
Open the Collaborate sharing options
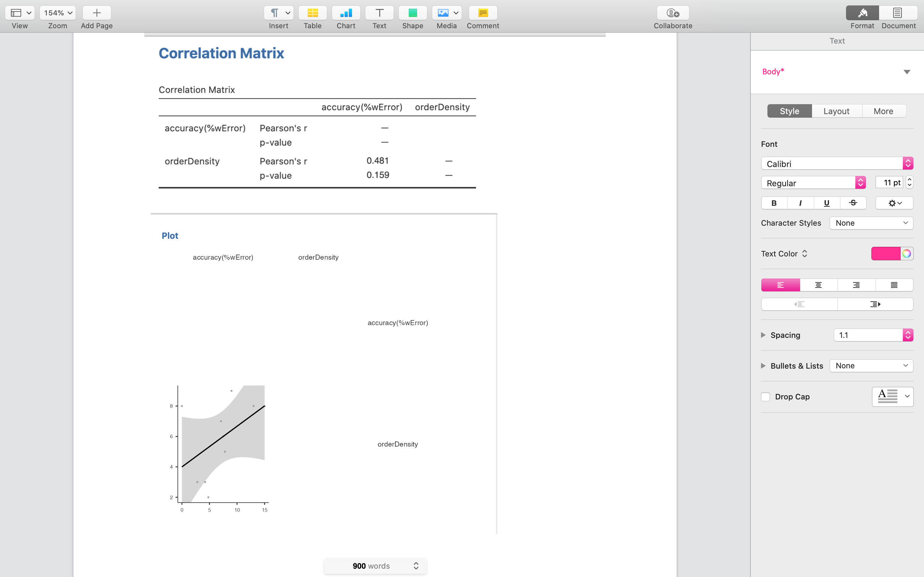coord(672,13)
